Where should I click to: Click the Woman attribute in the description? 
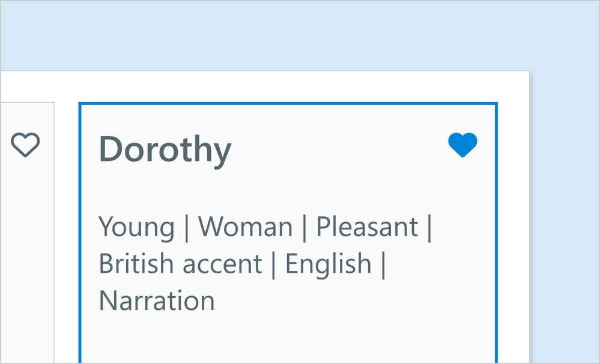click(x=245, y=227)
